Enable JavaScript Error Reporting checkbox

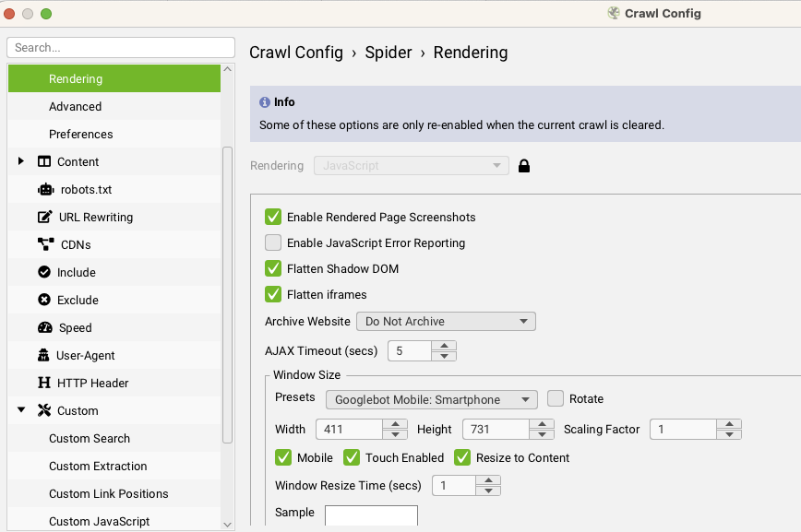(x=273, y=243)
